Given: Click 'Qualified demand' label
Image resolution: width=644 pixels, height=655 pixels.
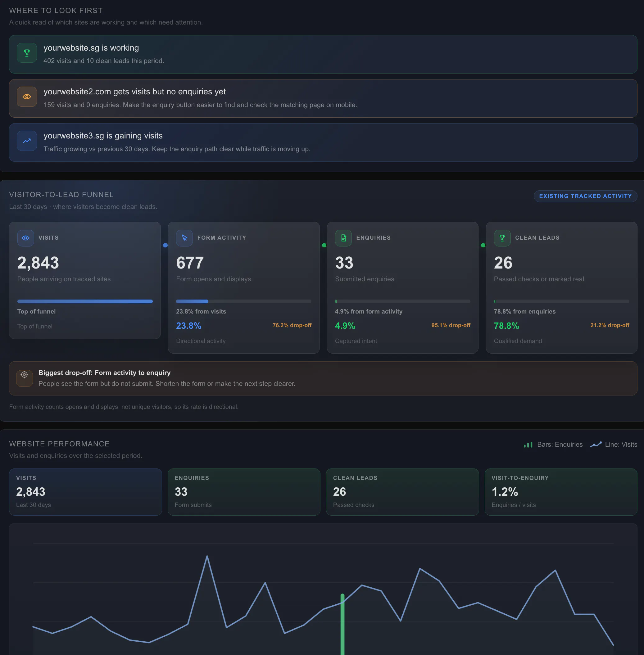Looking at the screenshot, I should click(x=518, y=341).
